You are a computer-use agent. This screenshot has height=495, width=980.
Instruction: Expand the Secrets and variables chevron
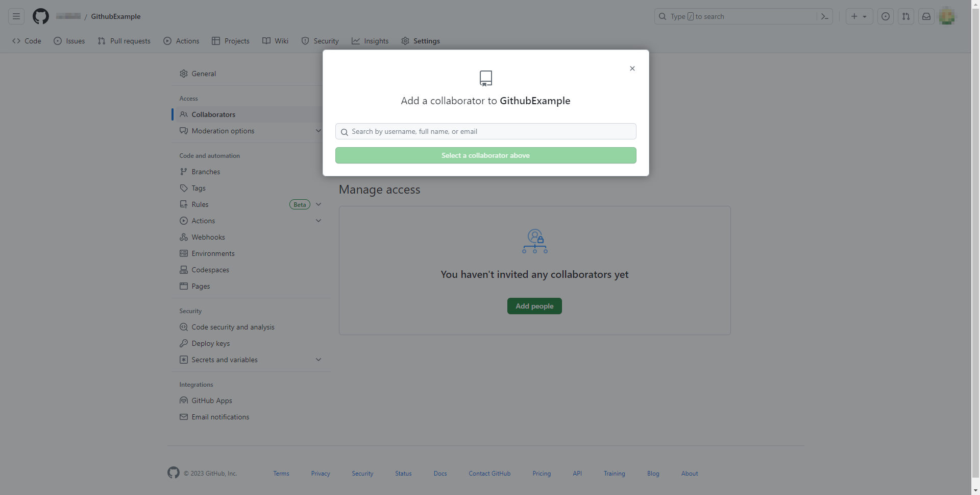coord(318,360)
